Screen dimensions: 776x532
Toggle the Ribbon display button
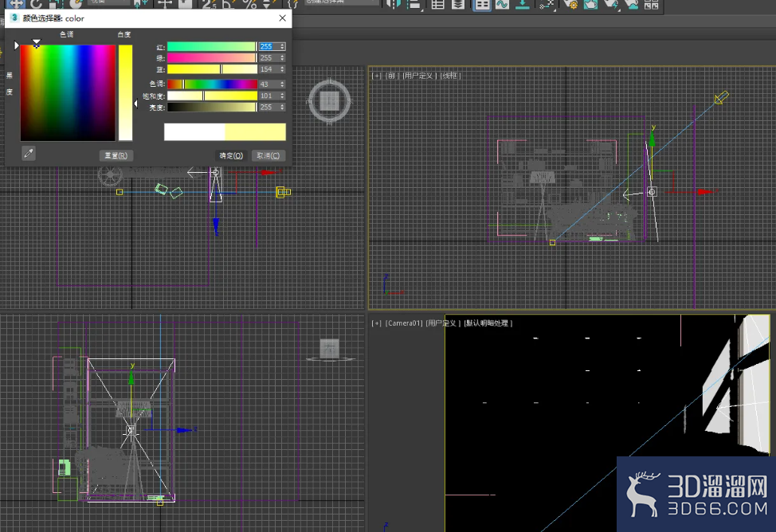482,5
